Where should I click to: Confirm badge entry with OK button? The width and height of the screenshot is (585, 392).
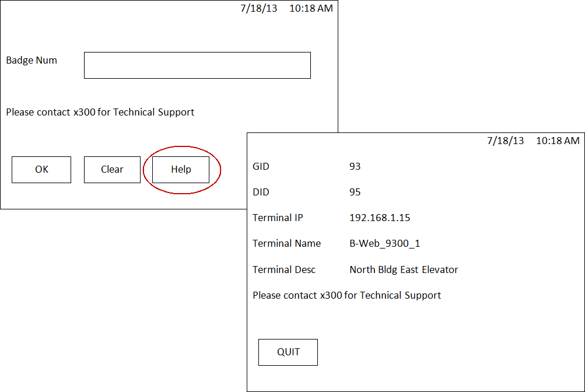click(x=41, y=170)
